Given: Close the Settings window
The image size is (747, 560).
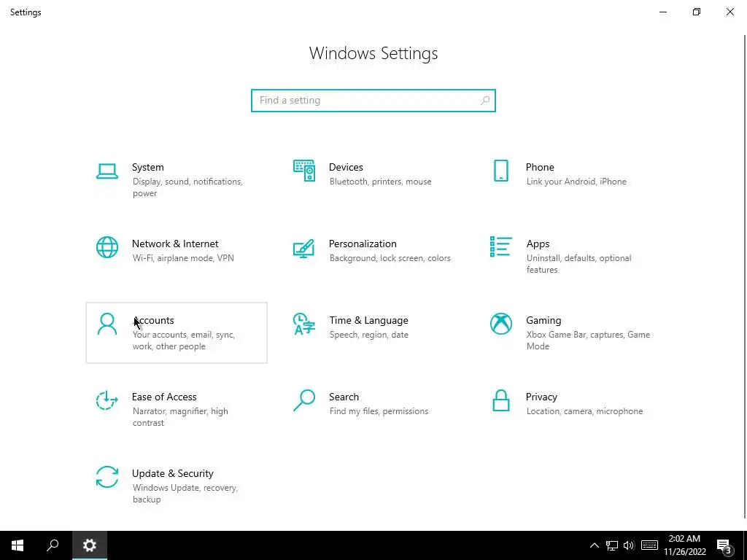Looking at the screenshot, I should coord(729,12).
